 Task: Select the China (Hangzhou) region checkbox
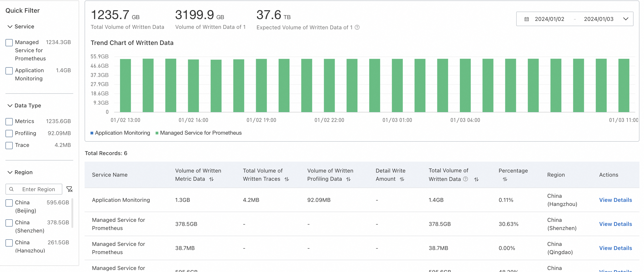(x=9, y=243)
